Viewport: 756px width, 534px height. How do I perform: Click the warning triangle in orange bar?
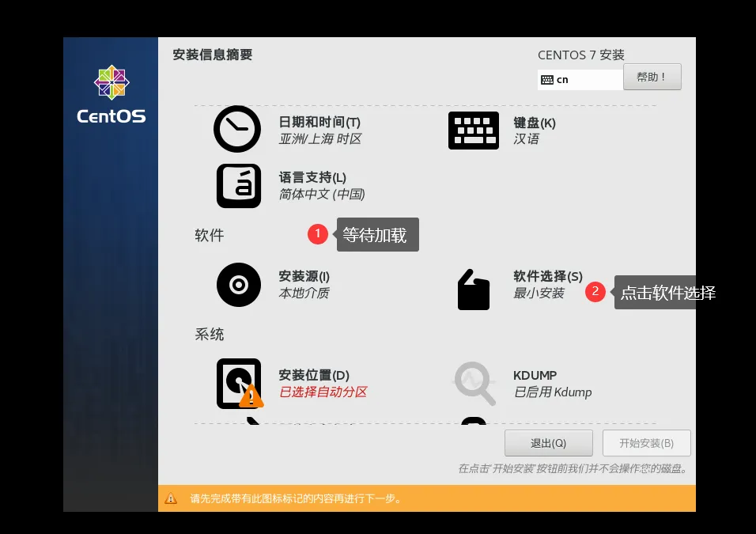pos(171,498)
